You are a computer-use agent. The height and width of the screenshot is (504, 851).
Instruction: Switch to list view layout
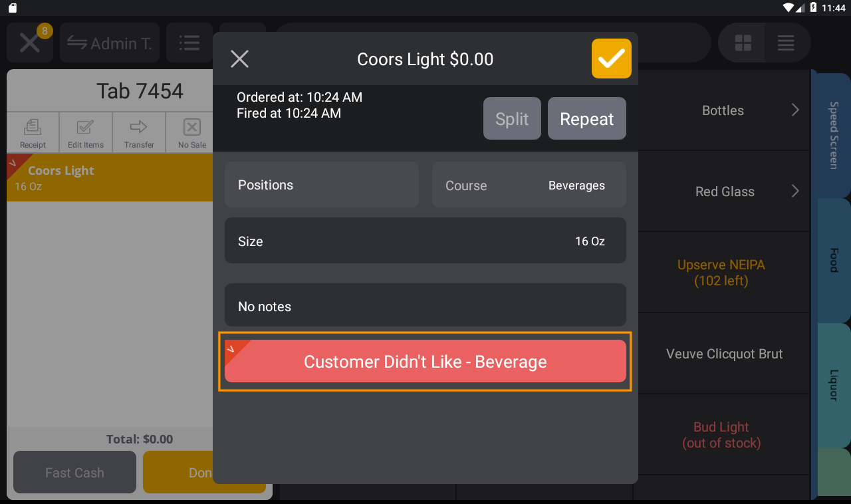(787, 43)
